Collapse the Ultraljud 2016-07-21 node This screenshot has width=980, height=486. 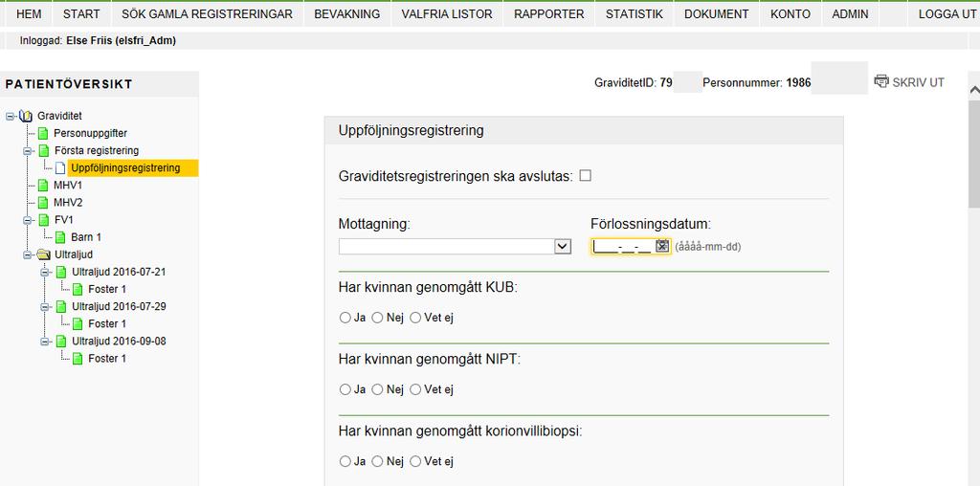(x=44, y=273)
